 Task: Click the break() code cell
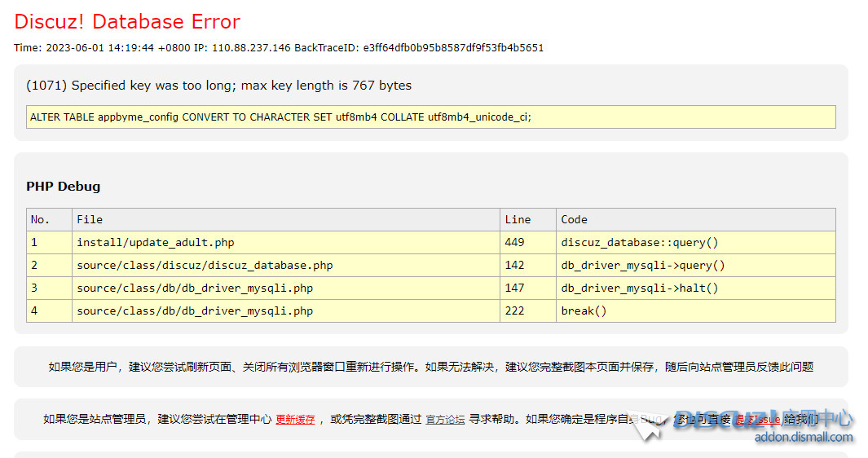click(x=584, y=310)
